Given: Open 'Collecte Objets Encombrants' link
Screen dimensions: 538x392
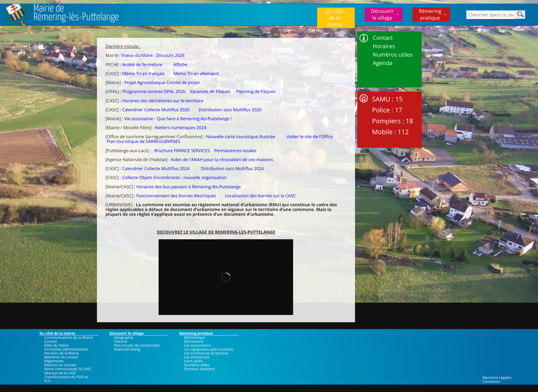Looking at the screenshot, I should pos(174,178).
